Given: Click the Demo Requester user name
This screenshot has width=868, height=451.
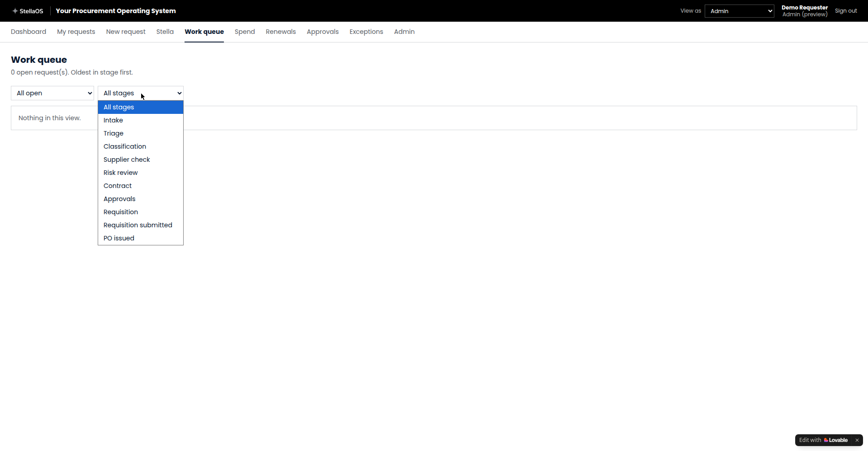Looking at the screenshot, I should coord(805,8).
